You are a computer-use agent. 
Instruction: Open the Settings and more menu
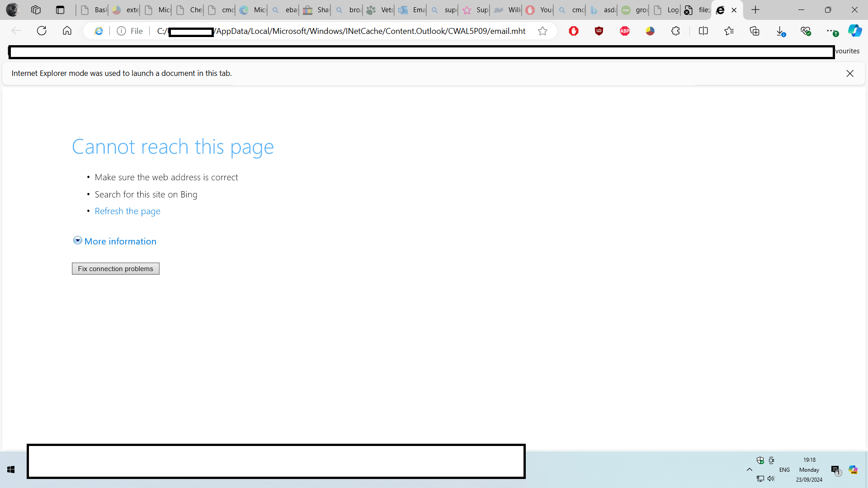(831, 31)
